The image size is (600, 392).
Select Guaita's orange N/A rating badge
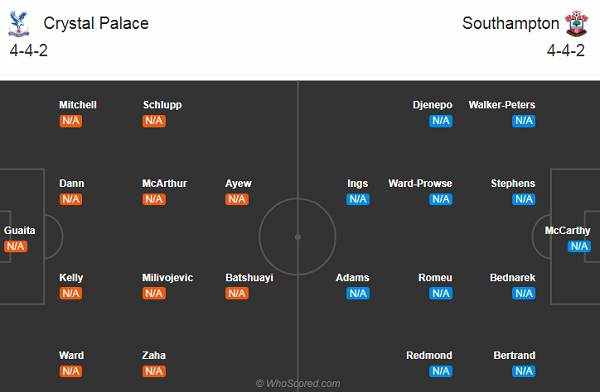point(15,246)
